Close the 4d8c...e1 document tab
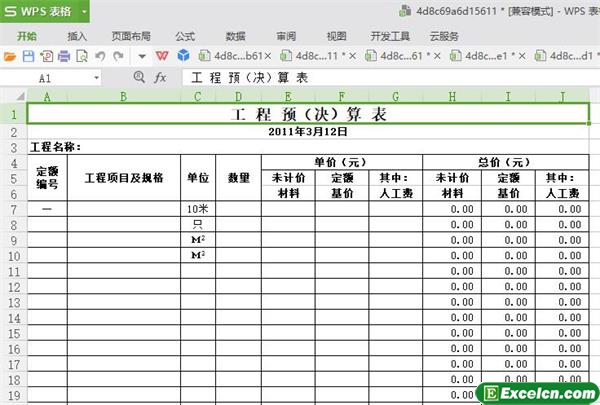This screenshot has width=600, height=405. tap(522, 56)
